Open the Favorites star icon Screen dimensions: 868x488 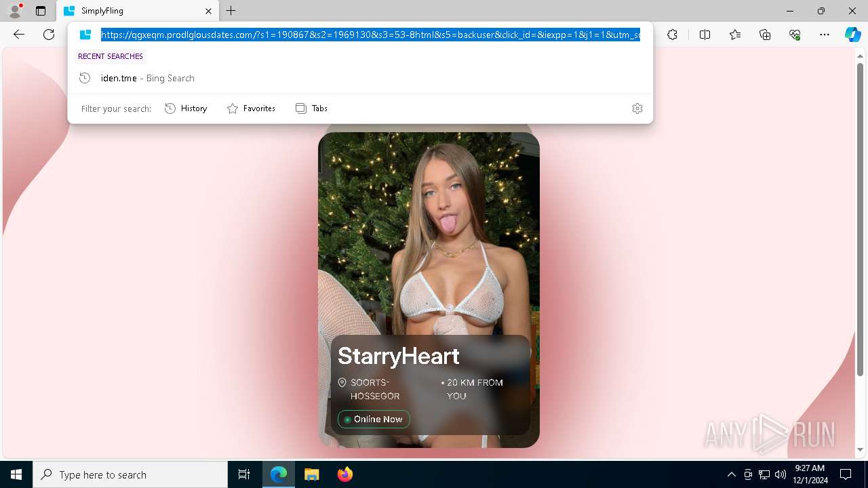735,35
